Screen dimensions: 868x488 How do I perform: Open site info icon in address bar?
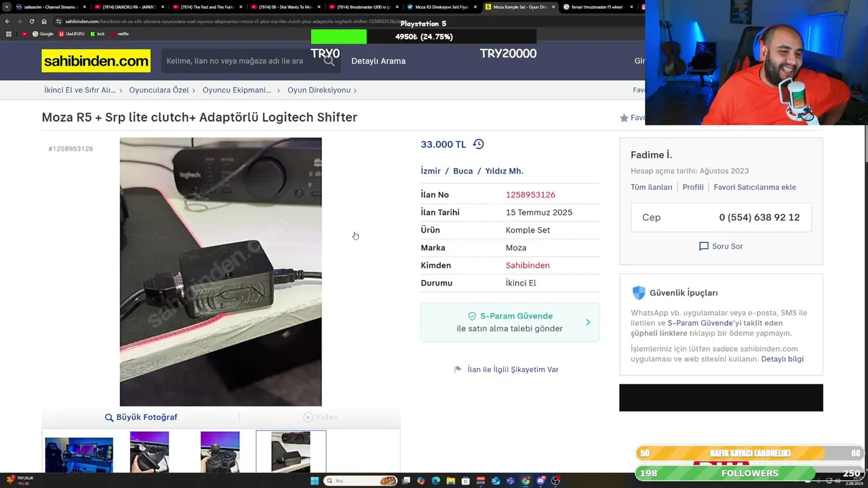point(59,21)
